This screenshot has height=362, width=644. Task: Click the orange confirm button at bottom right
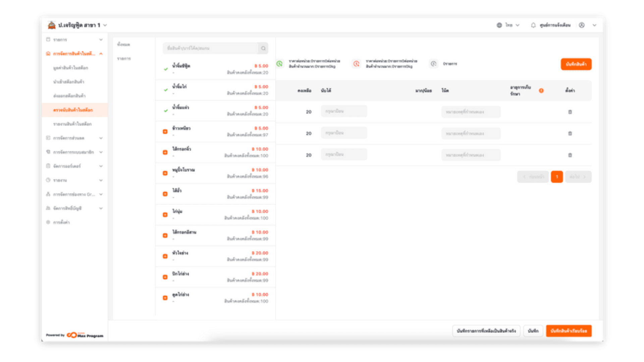569,331
